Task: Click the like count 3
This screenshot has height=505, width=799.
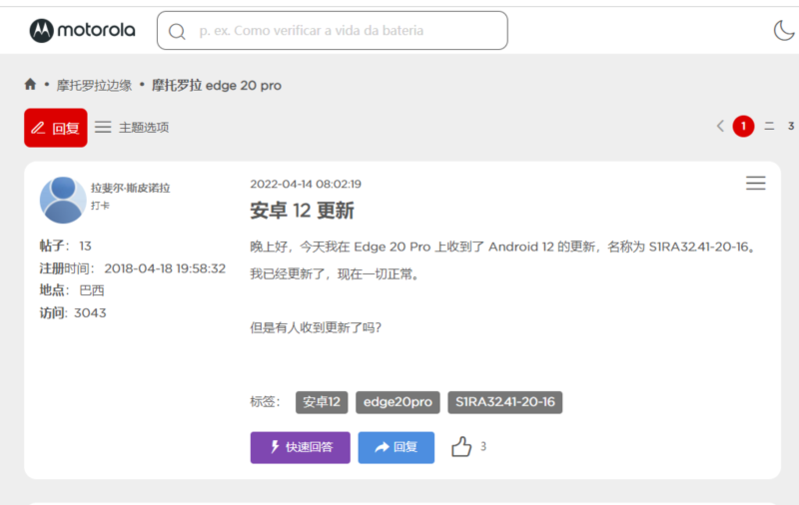Action: point(483,446)
